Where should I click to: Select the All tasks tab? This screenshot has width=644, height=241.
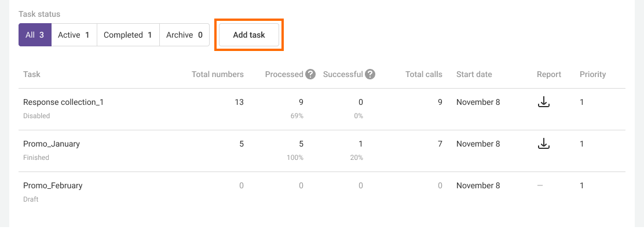(35, 35)
